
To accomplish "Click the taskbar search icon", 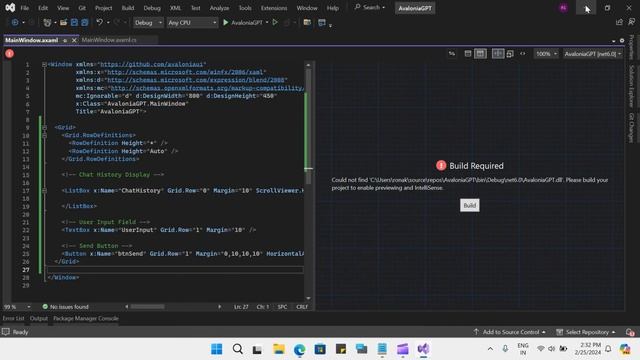I will [238, 349].
